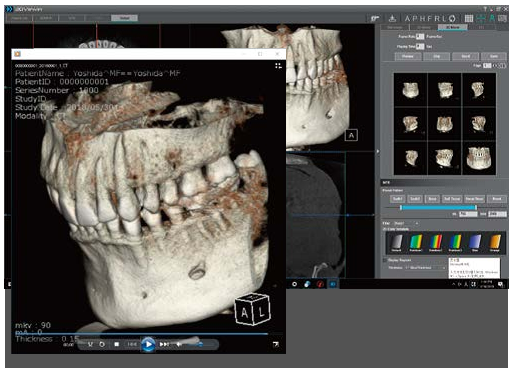Click the third movie control button
This screenshot has height=371, width=512.
465,56
